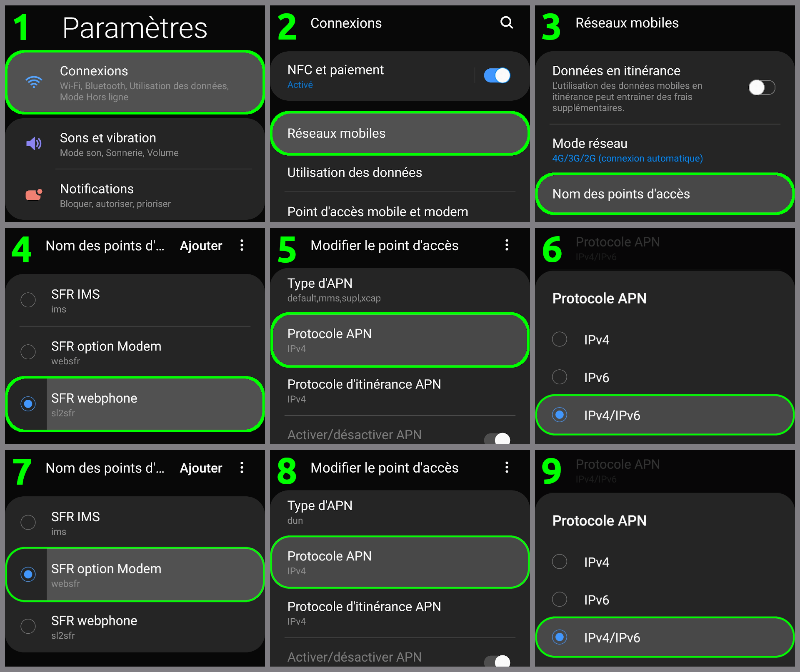The image size is (800, 672).
Task: Open the three-dot menu in panel 7
Action: (x=242, y=468)
